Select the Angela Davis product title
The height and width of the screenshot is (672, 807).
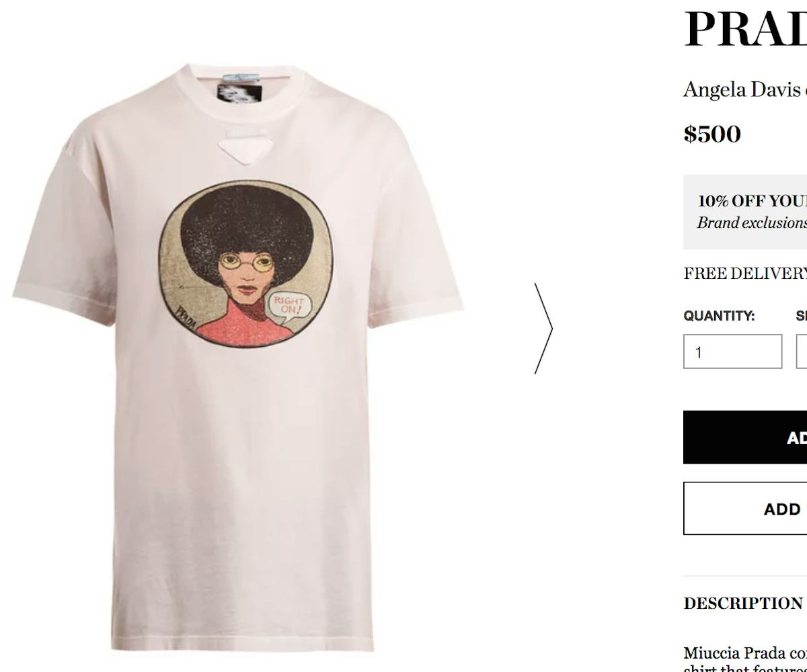point(745,89)
